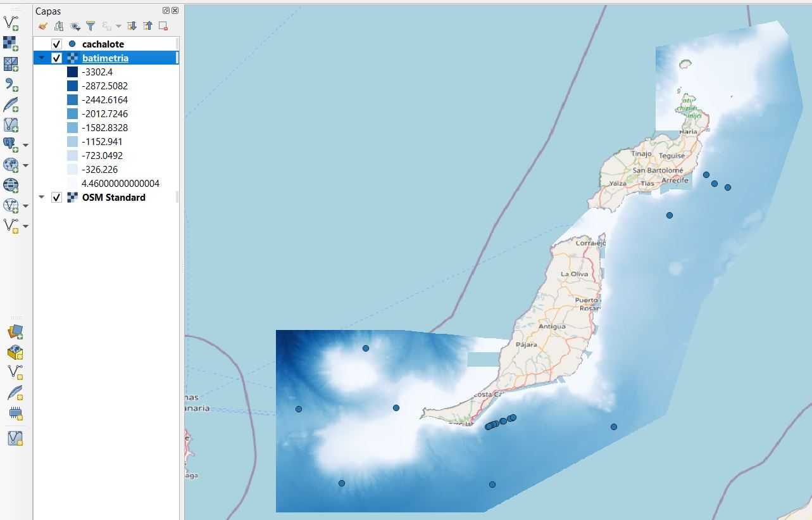This screenshot has width=812, height=520.
Task: Select the OSM Standard layer name
Action: pyautogui.click(x=113, y=198)
